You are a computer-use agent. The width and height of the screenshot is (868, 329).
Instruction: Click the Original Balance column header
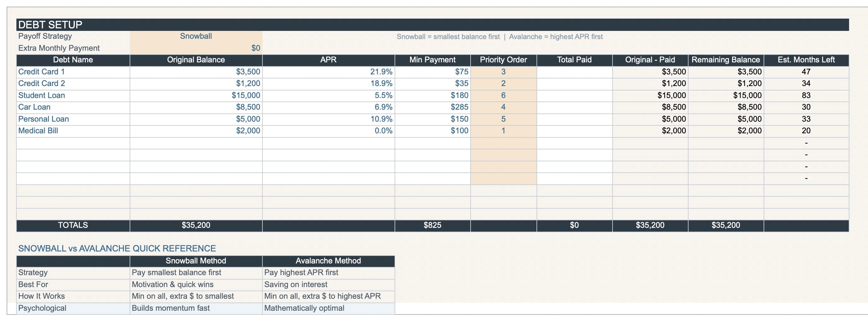(x=196, y=60)
